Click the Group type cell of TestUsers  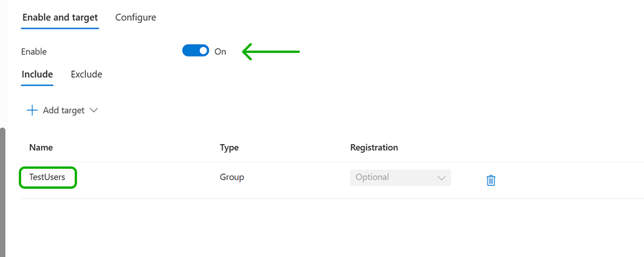tap(232, 177)
